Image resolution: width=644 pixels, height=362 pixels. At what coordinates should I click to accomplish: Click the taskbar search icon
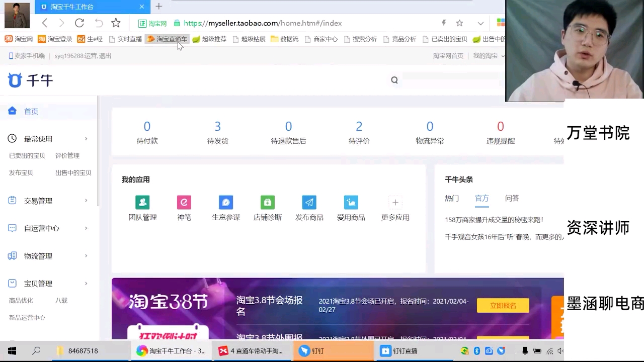36,351
